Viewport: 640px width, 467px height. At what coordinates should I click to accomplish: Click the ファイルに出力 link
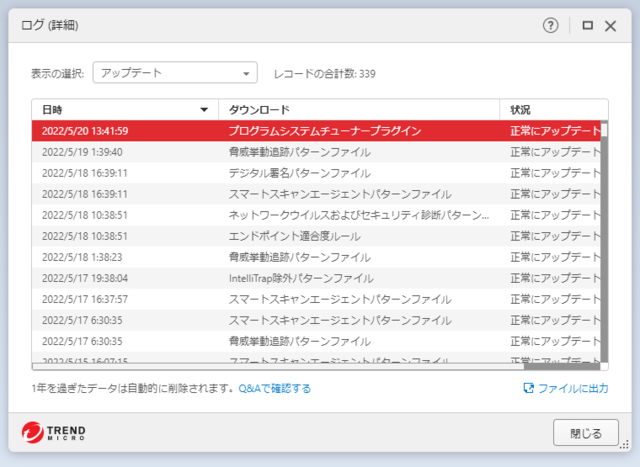(x=573, y=388)
